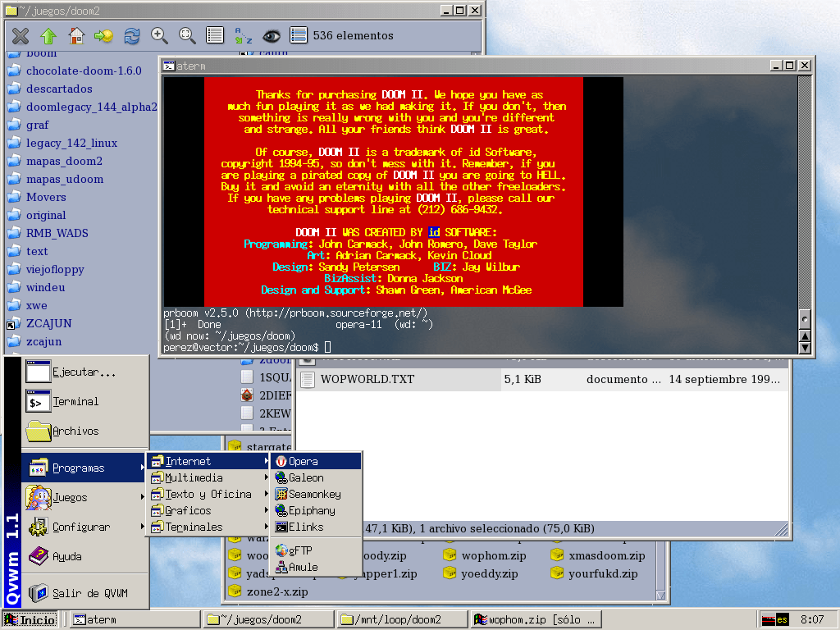Click the zoom out magnifier icon
Viewport: 840px width, 630px height.
click(x=187, y=36)
